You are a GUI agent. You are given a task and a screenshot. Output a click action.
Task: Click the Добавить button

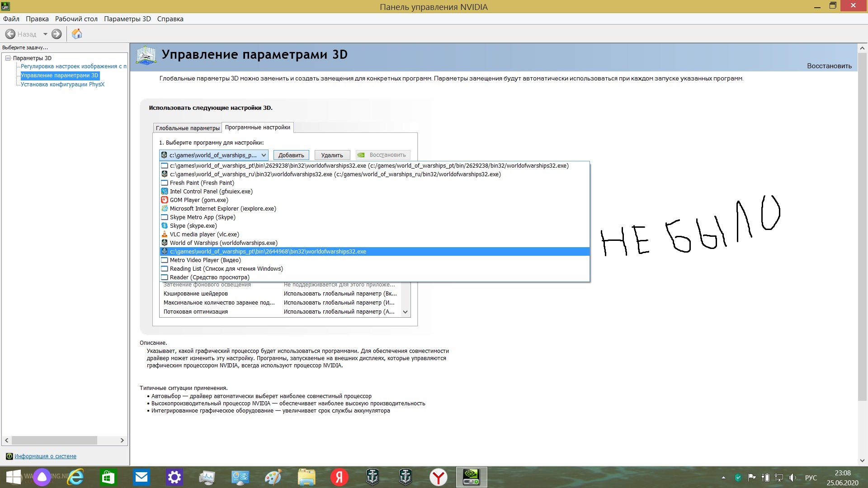pos(291,155)
